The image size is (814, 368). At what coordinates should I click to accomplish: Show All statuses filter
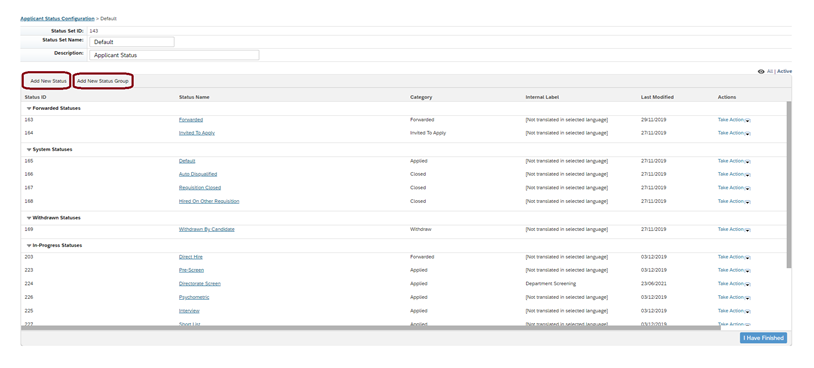click(770, 72)
